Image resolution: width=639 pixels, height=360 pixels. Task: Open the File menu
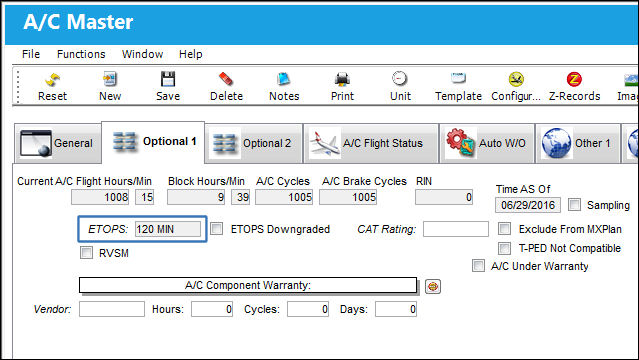31,54
